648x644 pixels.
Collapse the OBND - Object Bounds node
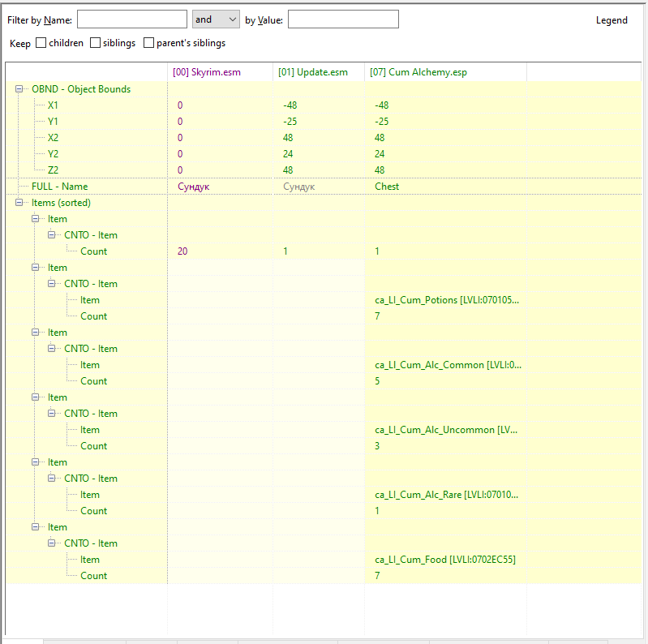coord(19,89)
